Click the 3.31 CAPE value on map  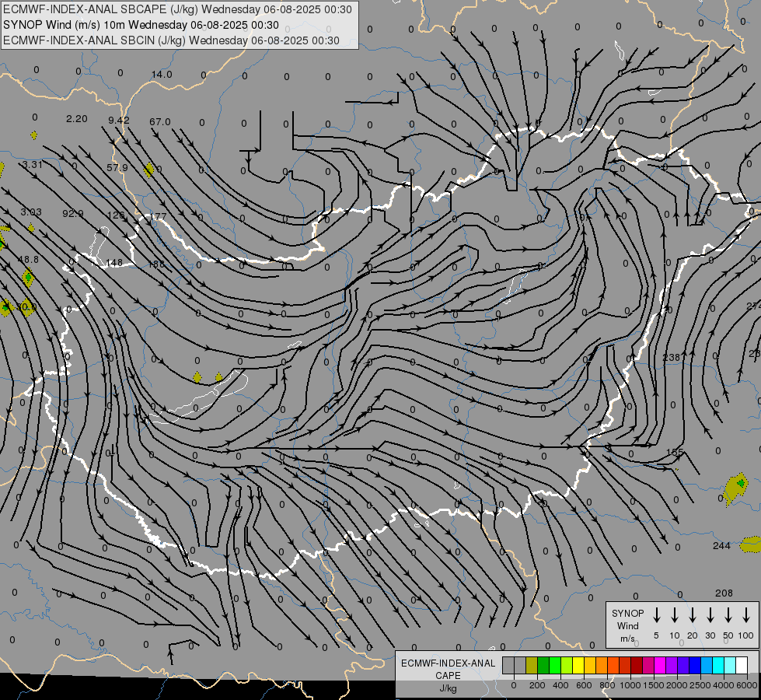pos(32,165)
